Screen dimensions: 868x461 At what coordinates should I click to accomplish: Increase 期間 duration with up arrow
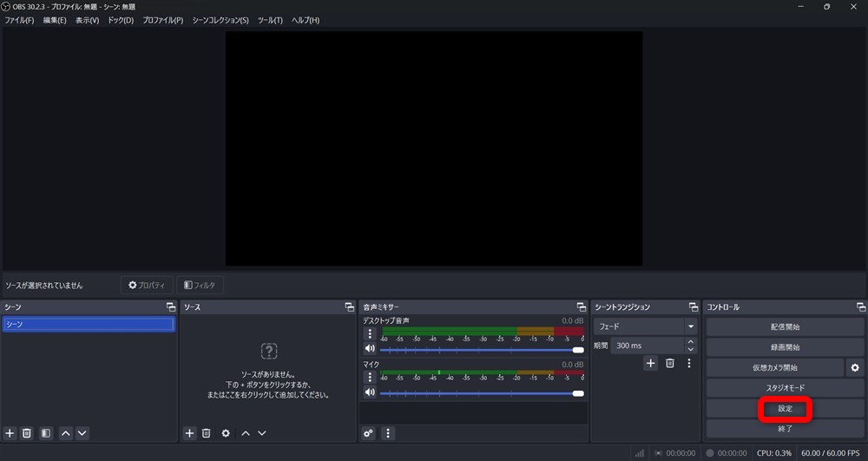tap(690, 341)
